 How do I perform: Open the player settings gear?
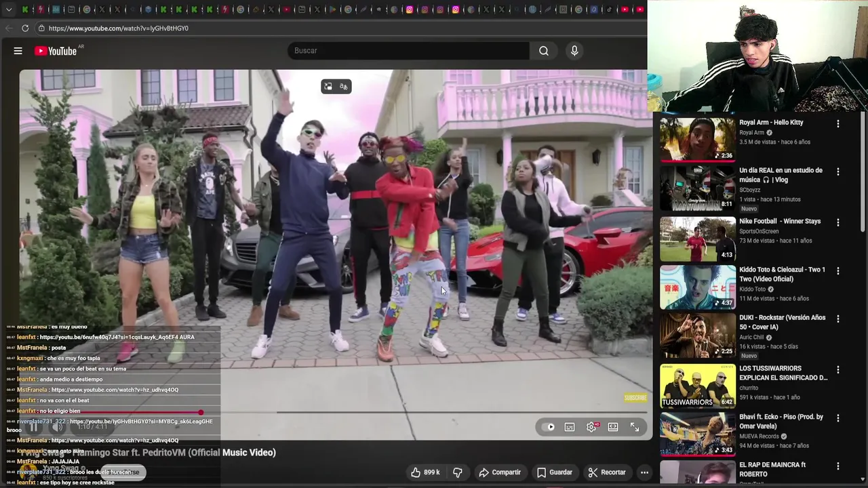click(591, 427)
